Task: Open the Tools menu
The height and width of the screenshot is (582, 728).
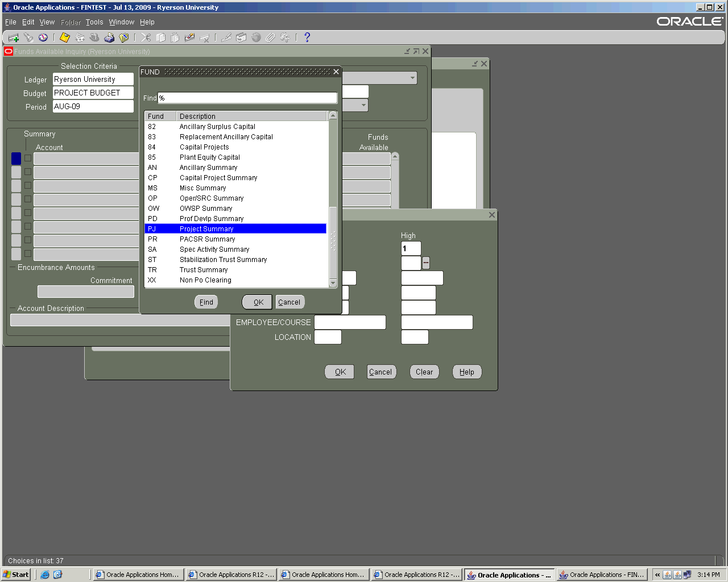Action: pyautogui.click(x=94, y=22)
